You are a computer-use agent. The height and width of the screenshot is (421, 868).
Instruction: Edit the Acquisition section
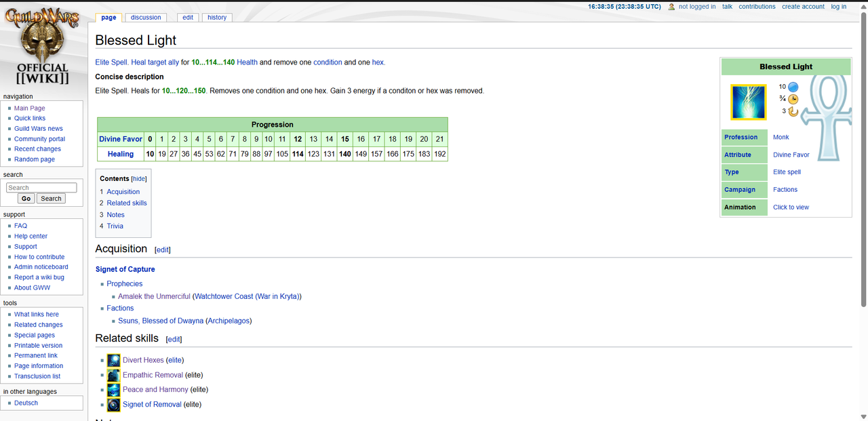[x=163, y=250]
